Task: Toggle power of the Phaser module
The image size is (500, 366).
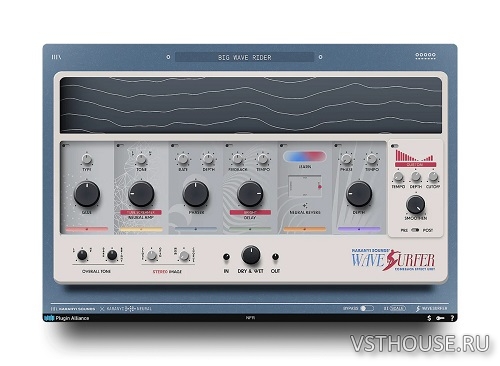Action: (x=174, y=145)
